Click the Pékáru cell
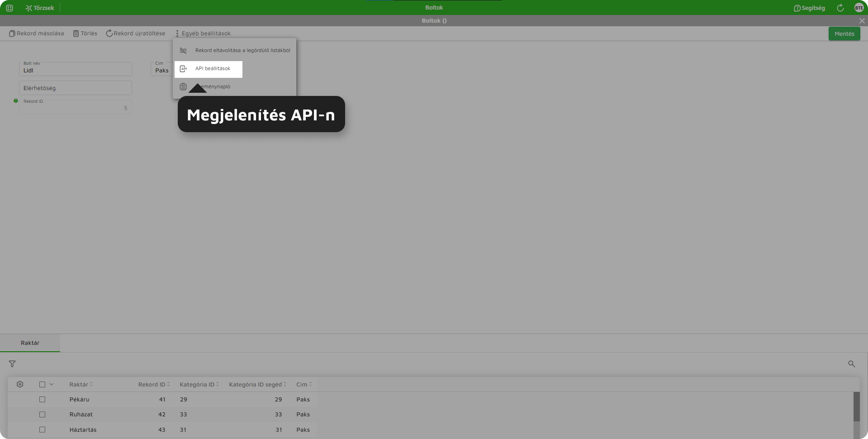This screenshot has width=868, height=439. [x=80, y=399]
